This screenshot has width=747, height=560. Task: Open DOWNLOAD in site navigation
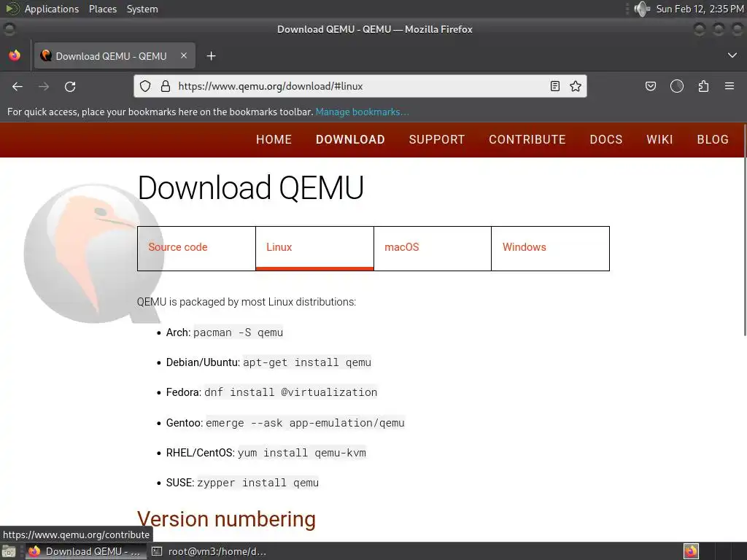pos(350,139)
